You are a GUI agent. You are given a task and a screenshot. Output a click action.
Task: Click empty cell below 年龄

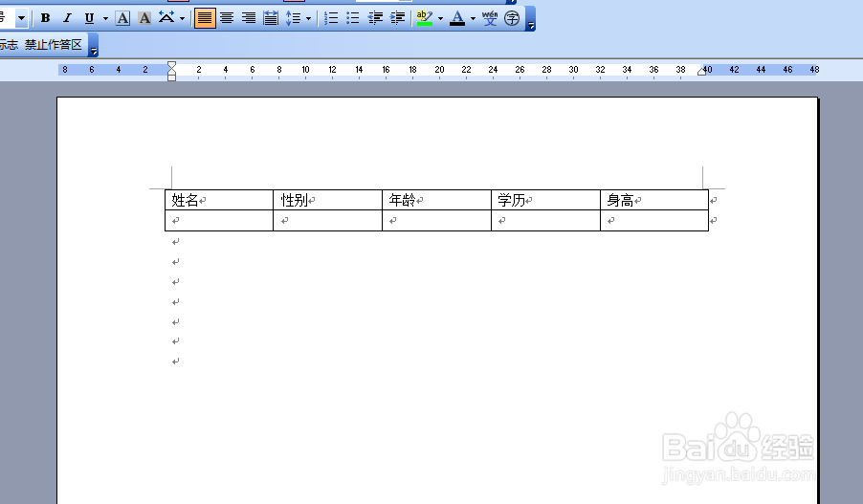pyautogui.click(x=436, y=220)
